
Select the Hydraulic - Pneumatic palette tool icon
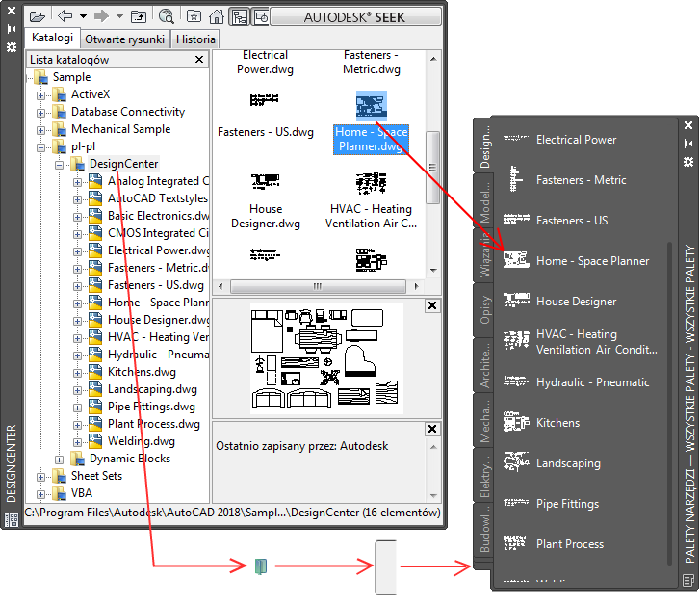pyautogui.click(x=516, y=381)
